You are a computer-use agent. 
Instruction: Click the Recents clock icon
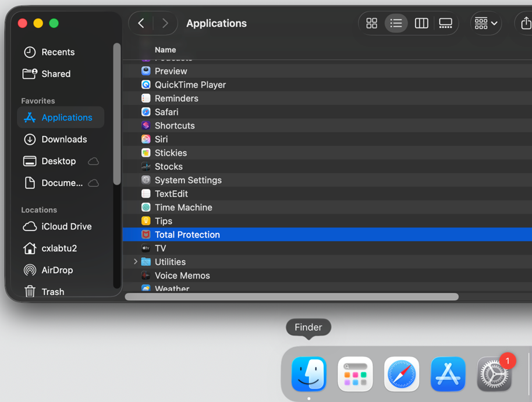(30, 52)
